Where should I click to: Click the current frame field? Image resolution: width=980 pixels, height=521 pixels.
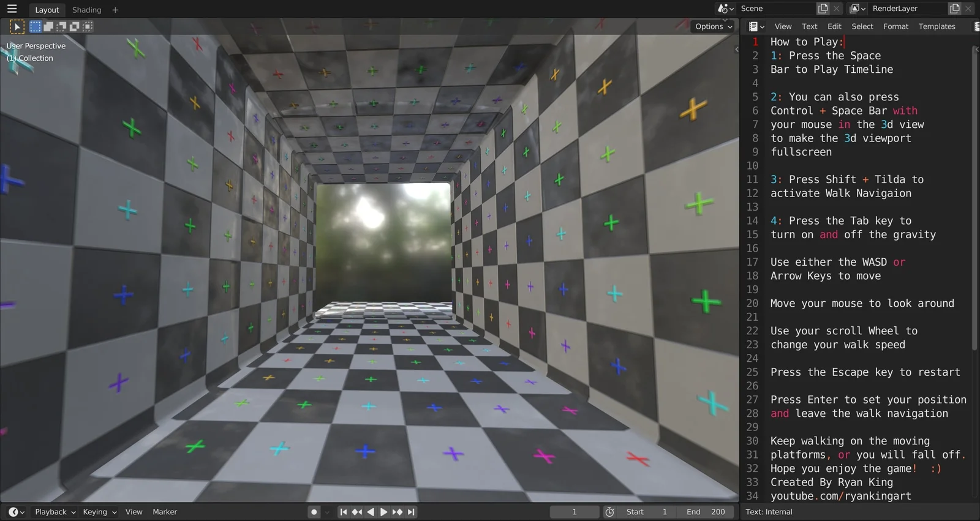[575, 512]
